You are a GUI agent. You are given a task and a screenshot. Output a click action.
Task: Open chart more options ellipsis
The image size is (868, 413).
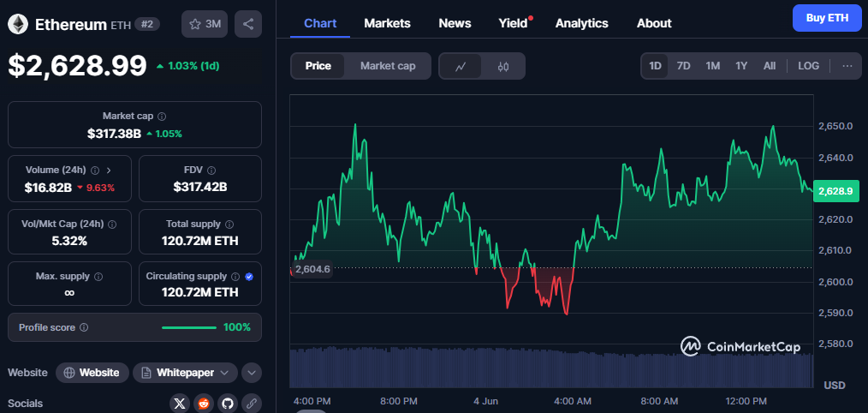tap(847, 66)
